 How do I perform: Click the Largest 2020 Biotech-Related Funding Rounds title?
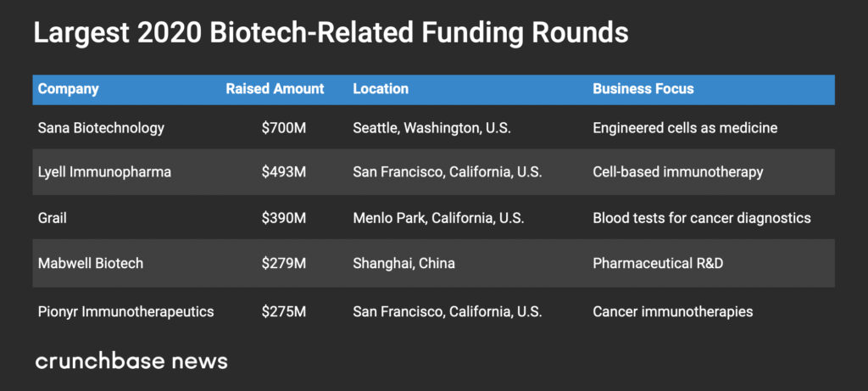[331, 34]
